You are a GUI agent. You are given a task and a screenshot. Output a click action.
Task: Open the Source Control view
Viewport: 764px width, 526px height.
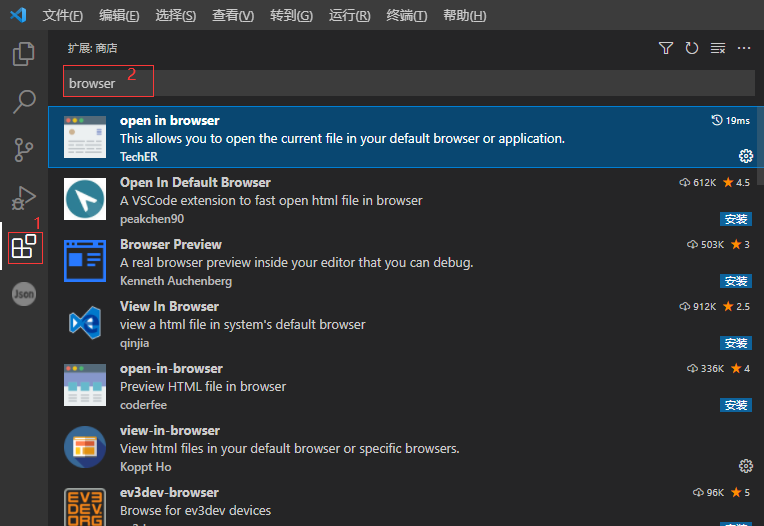[23, 150]
